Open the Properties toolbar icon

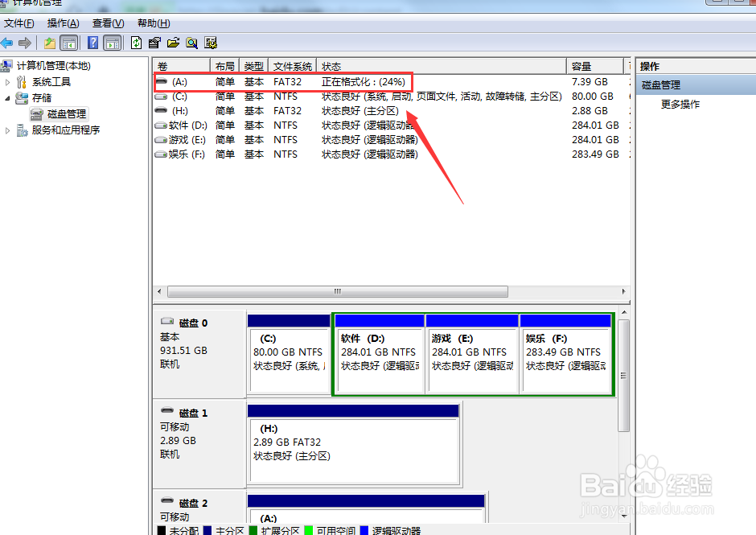pyautogui.click(x=154, y=43)
